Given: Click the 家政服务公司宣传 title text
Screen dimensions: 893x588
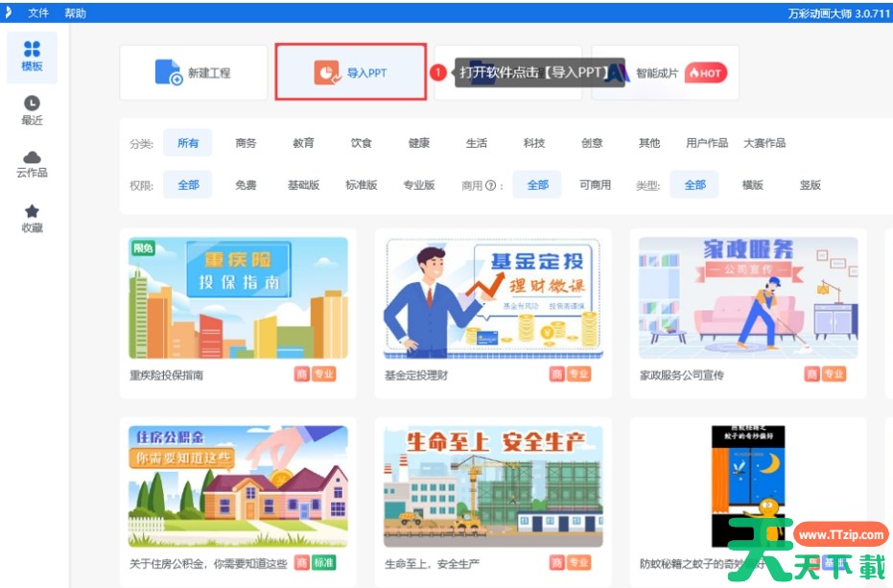Looking at the screenshot, I should pos(682,375).
